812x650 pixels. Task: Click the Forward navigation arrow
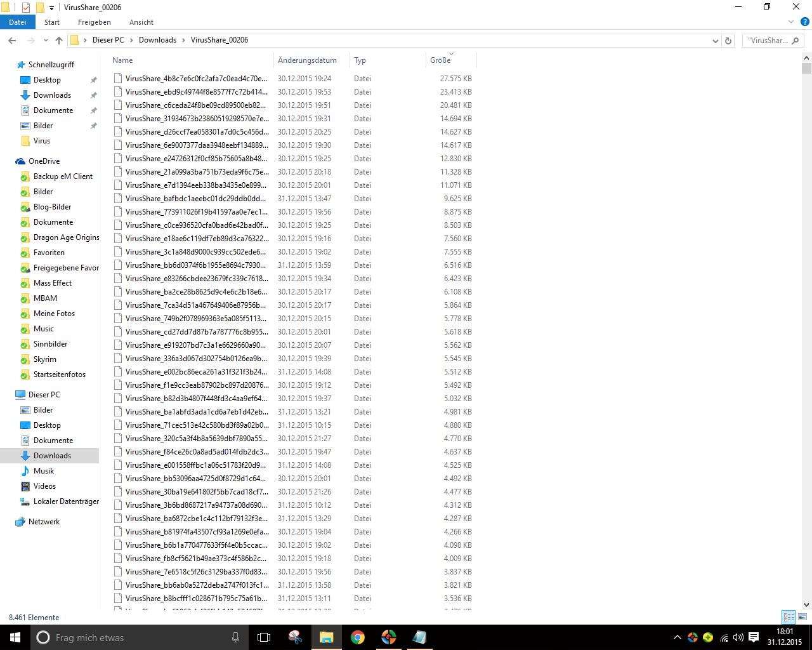point(30,40)
